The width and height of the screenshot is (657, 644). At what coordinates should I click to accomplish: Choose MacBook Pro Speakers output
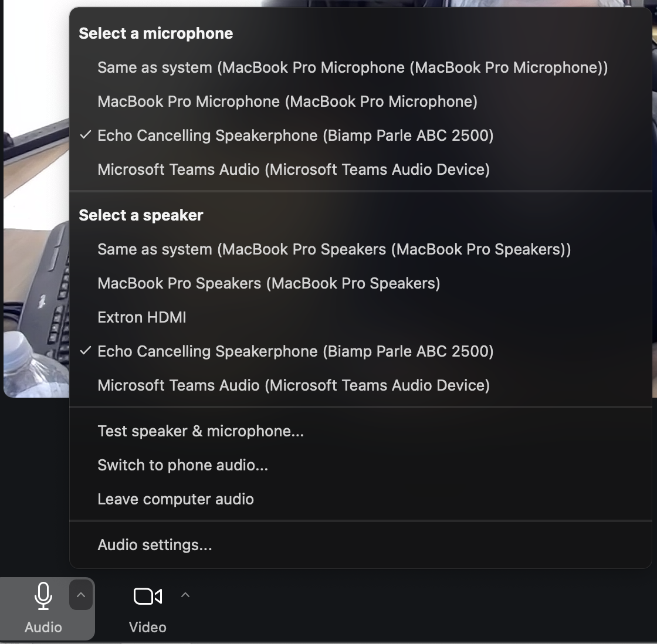click(360, 283)
